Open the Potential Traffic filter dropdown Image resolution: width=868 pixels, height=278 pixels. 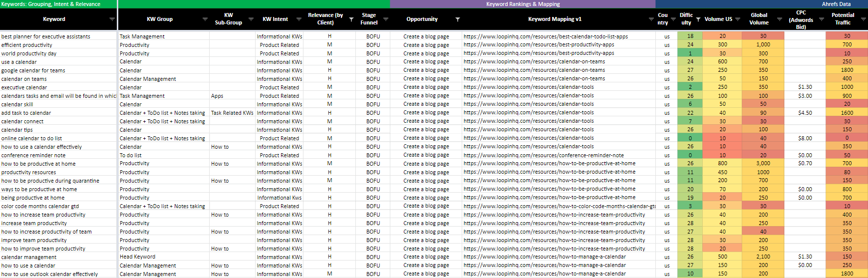coord(863,19)
